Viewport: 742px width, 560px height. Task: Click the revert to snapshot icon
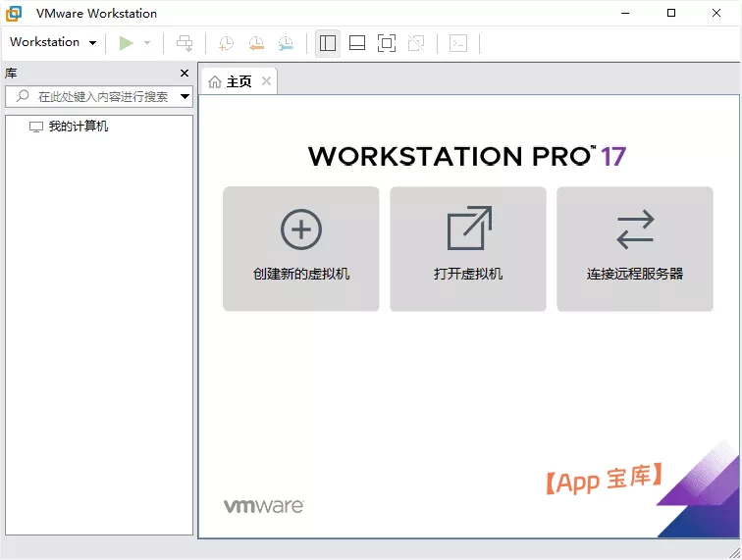tap(255, 43)
